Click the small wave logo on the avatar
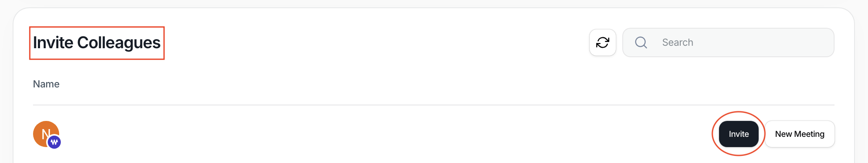Screen dimensions: 868x163 [x=54, y=142]
